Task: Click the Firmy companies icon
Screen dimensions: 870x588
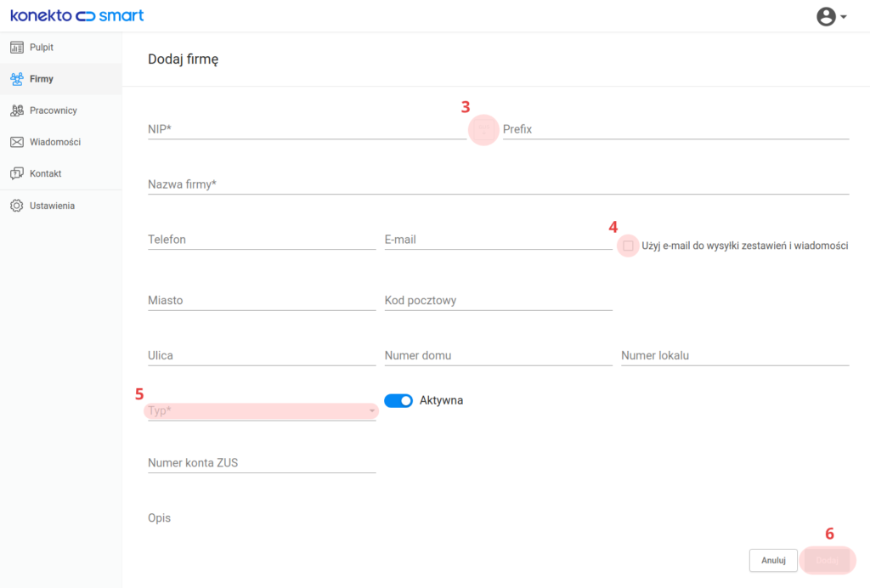Action: pyautogui.click(x=17, y=79)
